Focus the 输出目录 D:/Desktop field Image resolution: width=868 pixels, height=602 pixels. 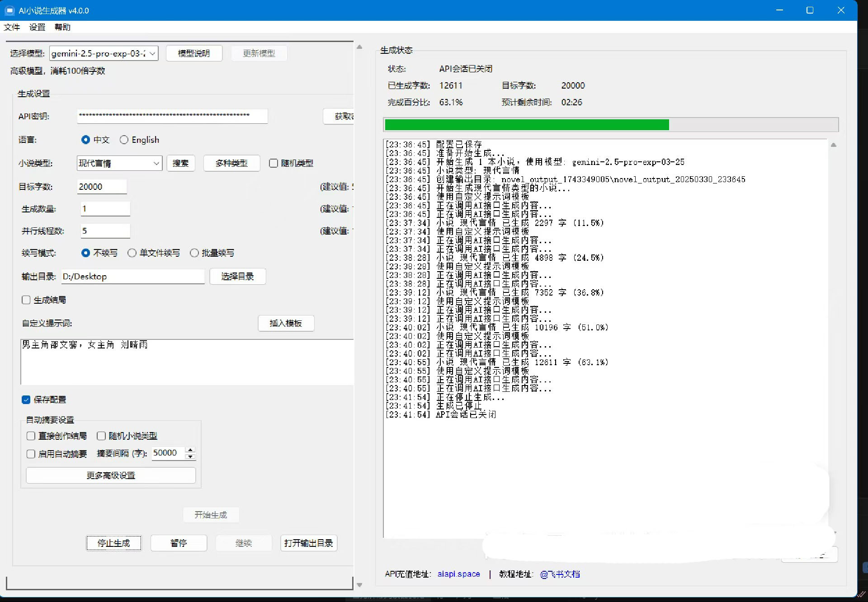point(133,277)
